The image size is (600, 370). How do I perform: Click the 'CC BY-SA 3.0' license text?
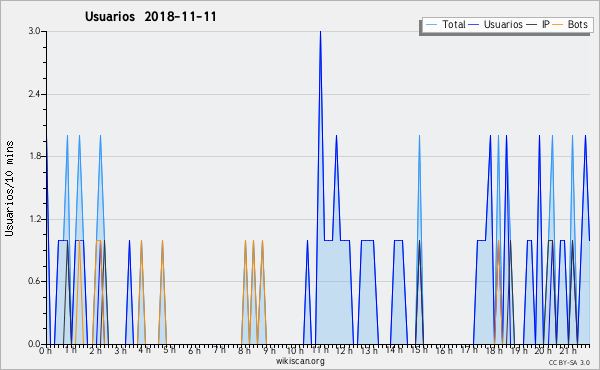click(569, 362)
